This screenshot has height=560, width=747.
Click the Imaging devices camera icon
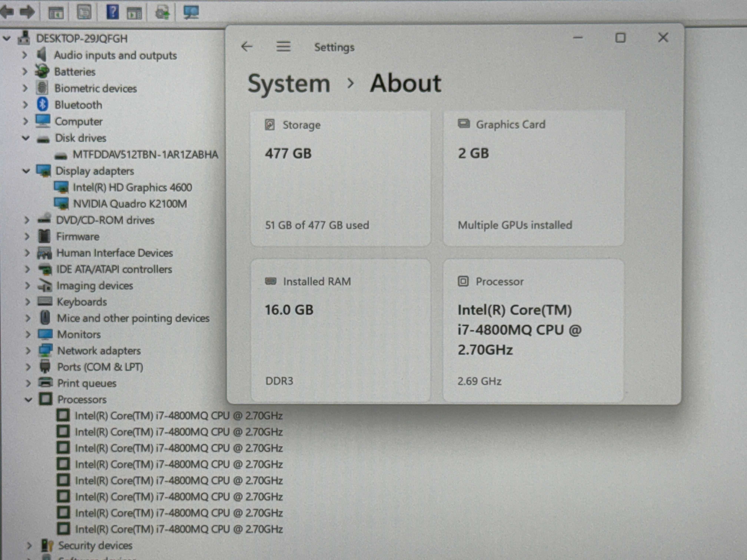45,286
